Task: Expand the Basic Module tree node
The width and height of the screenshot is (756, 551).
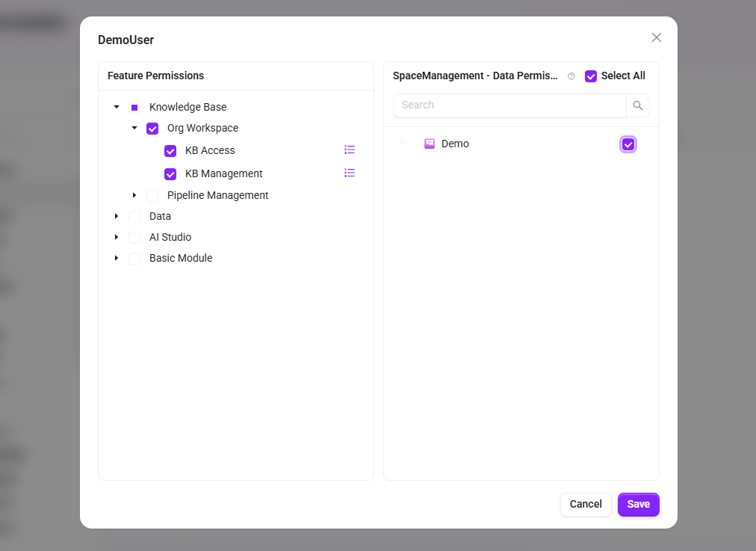Action: pyautogui.click(x=117, y=258)
